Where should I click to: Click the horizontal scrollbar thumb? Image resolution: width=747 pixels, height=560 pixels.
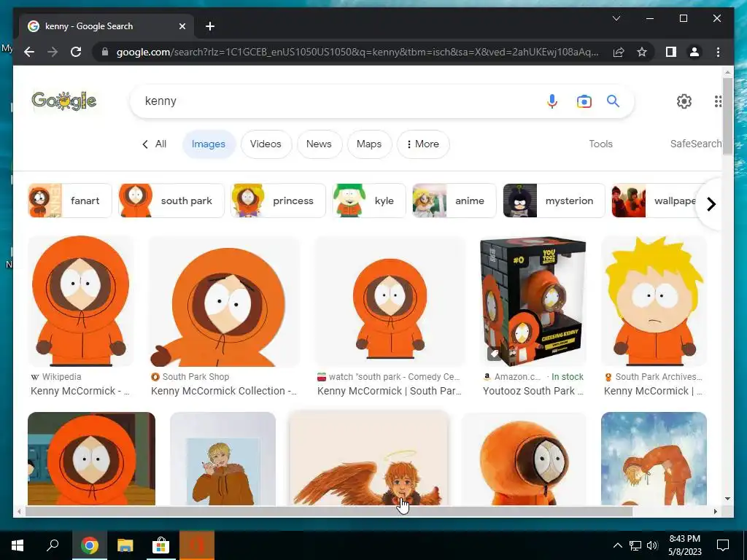(329, 511)
